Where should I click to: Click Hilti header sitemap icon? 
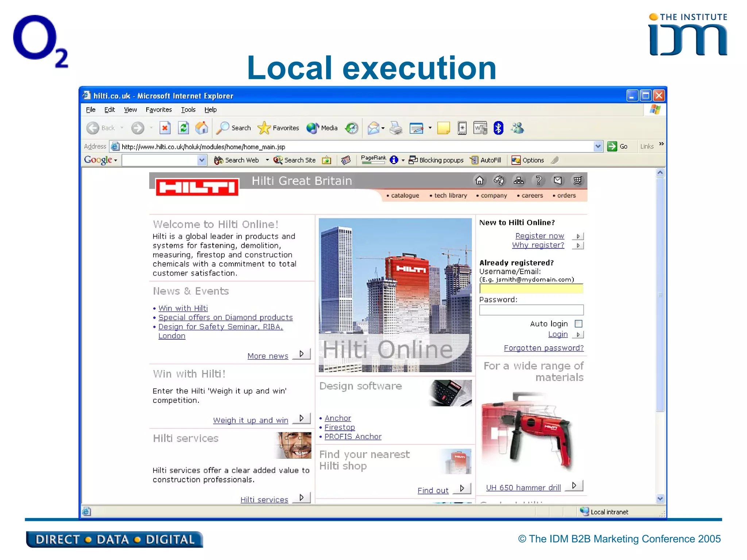tap(518, 180)
